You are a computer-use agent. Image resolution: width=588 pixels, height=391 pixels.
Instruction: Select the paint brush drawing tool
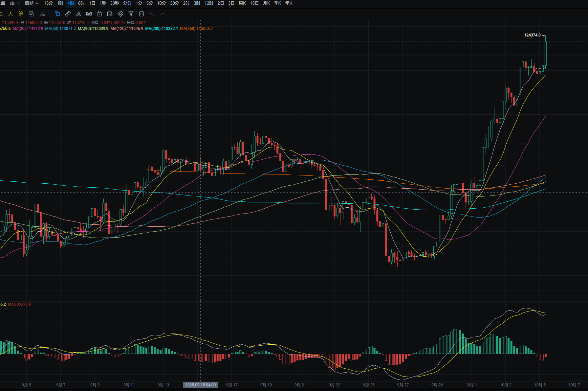(x=78, y=14)
